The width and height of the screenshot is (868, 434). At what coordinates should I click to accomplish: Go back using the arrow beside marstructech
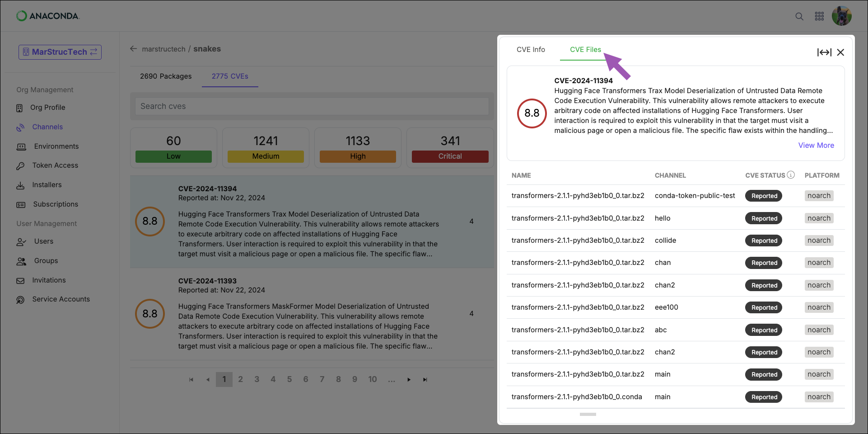133,49
